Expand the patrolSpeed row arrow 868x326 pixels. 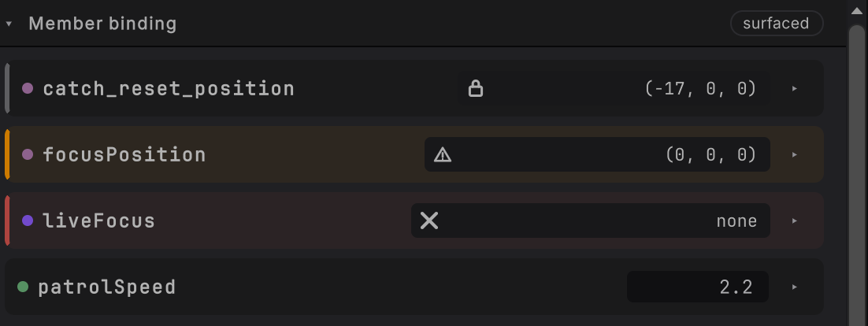795,287
